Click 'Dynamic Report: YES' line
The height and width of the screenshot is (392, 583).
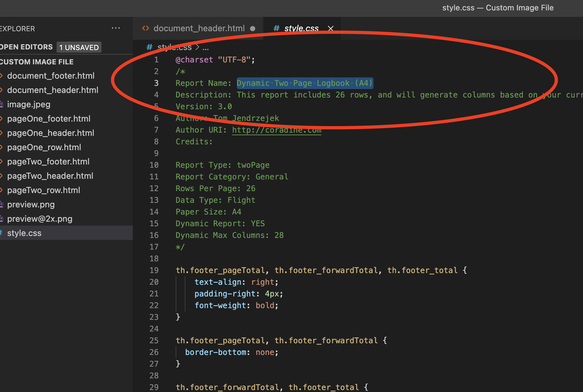(220, 224)
